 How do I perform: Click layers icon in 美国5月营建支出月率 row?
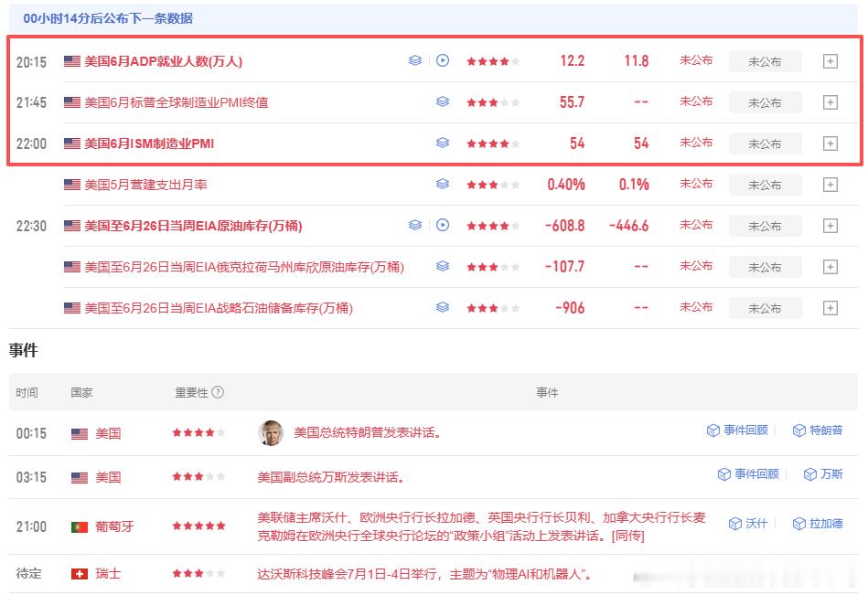pyautogui.click(x=443, y=184)
